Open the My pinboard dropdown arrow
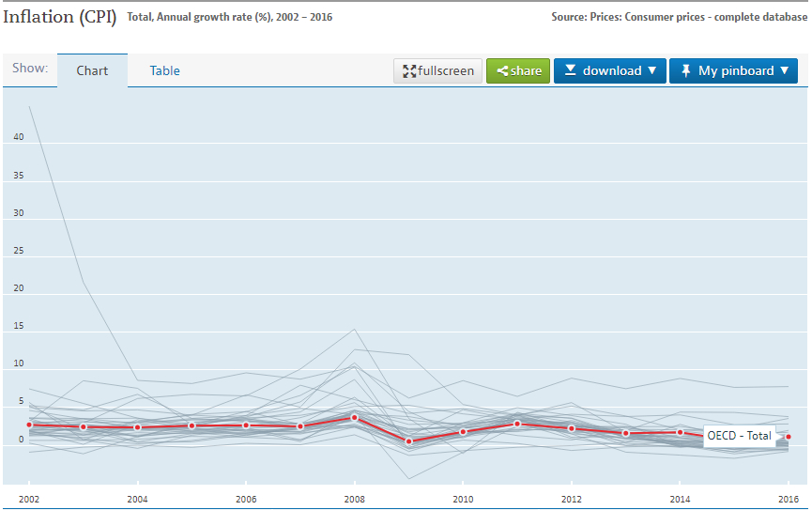 tap(785, 71)
